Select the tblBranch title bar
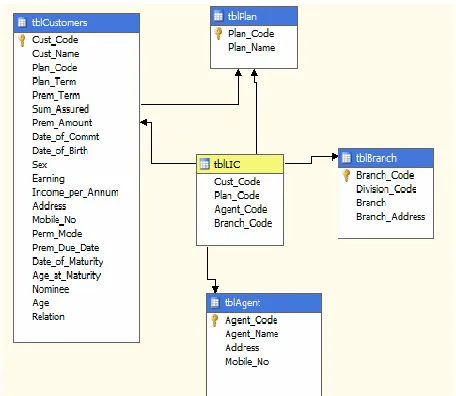 point(386,158)
